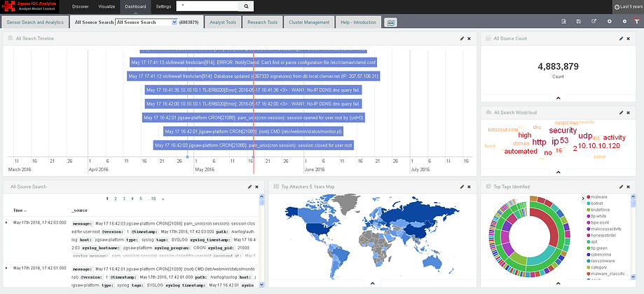Switch to Analyst Tools tab
644x294 pixels.
pyautogui.click(x=223, y=22)
